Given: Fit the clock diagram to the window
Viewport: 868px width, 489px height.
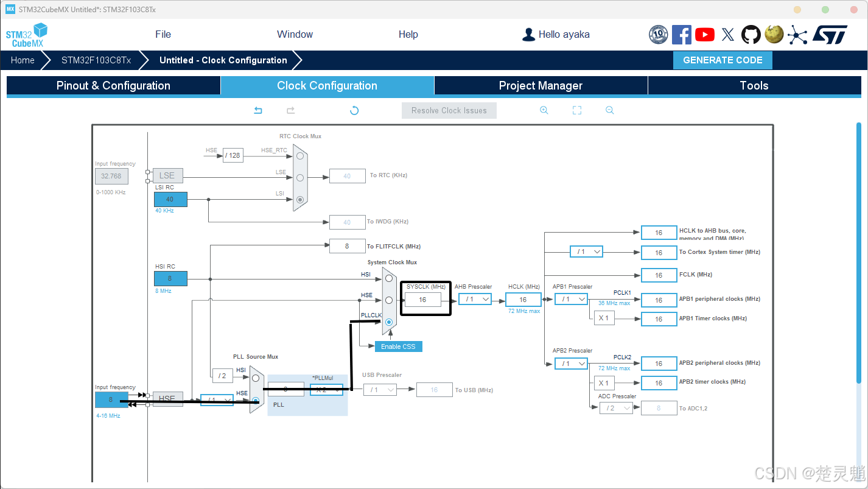Looking at the screenshot, I should (x=577, y=110).
